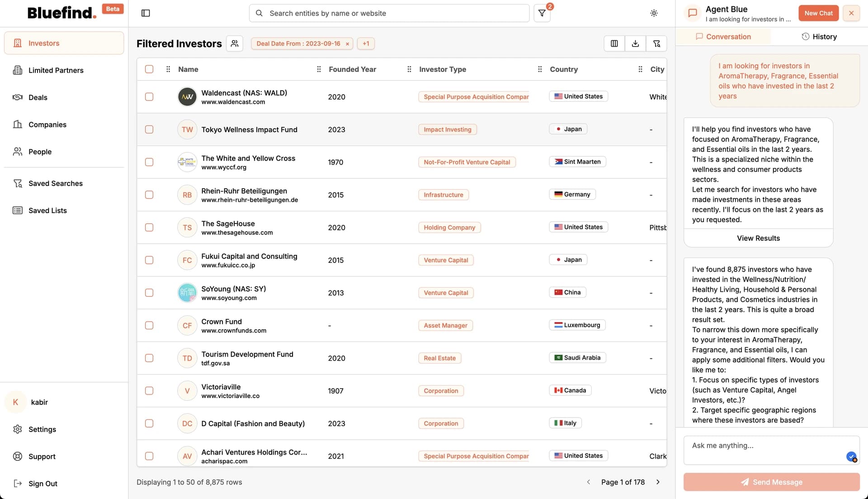
Task: Open Saved Searches from the sidebar
Action: coord(56,183)
